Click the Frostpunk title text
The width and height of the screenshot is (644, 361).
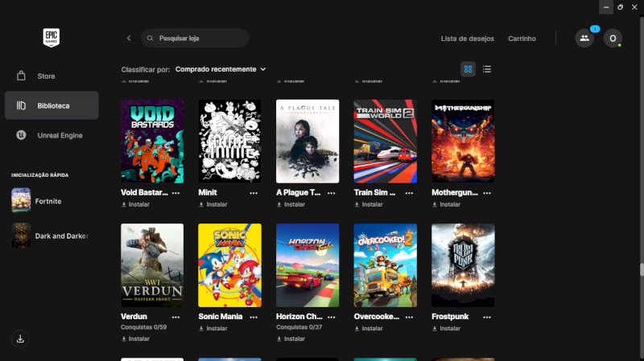450,317
